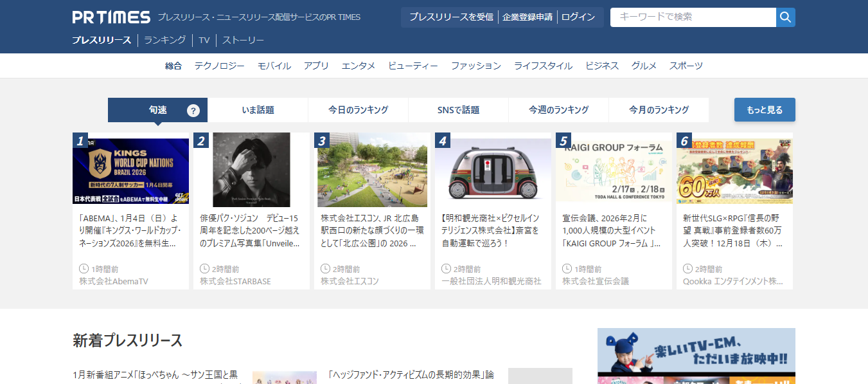Open the パク・ソジュン portrait thumbnail
Screen dimensions: 868x384
(251, 170)
